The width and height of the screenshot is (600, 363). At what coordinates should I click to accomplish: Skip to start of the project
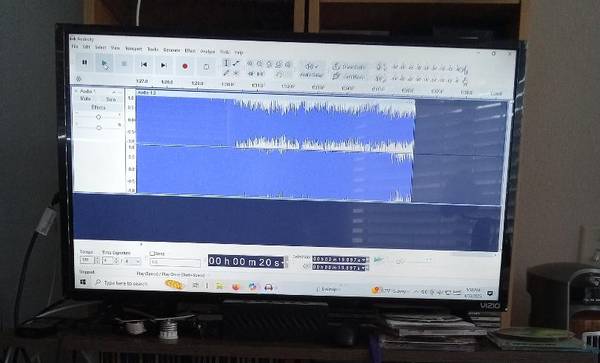click(x=144, y=65)
